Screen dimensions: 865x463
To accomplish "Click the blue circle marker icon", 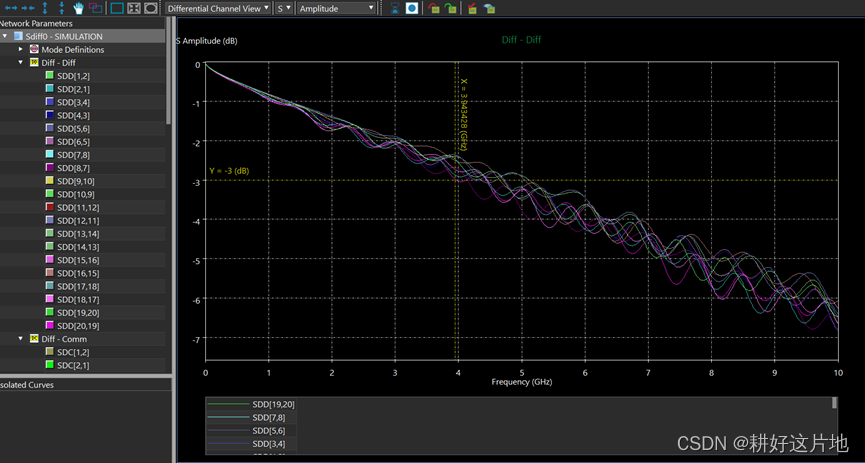I will (412, 8).
